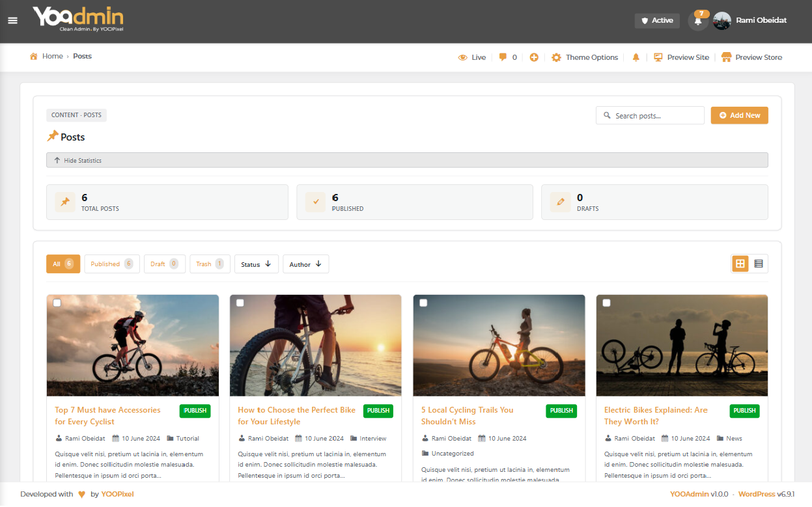Open the comments bubble icon
812x507 pixels.
(x=503, y=57)
